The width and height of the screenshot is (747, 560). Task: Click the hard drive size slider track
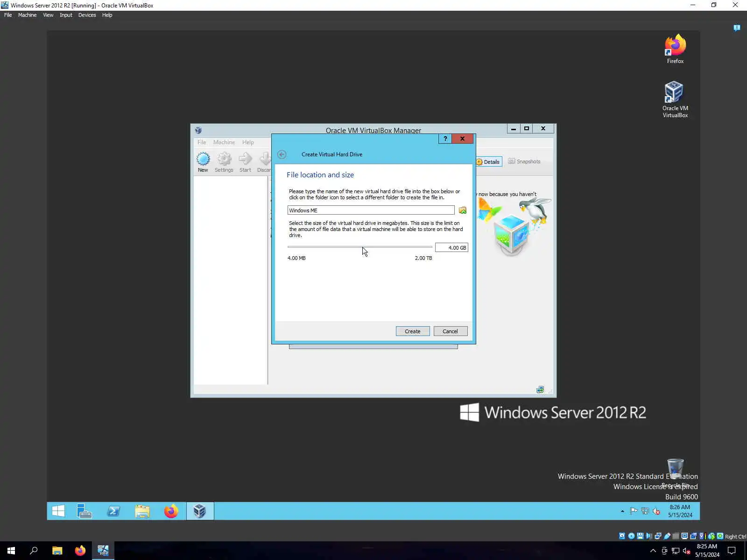coord(360,247)
